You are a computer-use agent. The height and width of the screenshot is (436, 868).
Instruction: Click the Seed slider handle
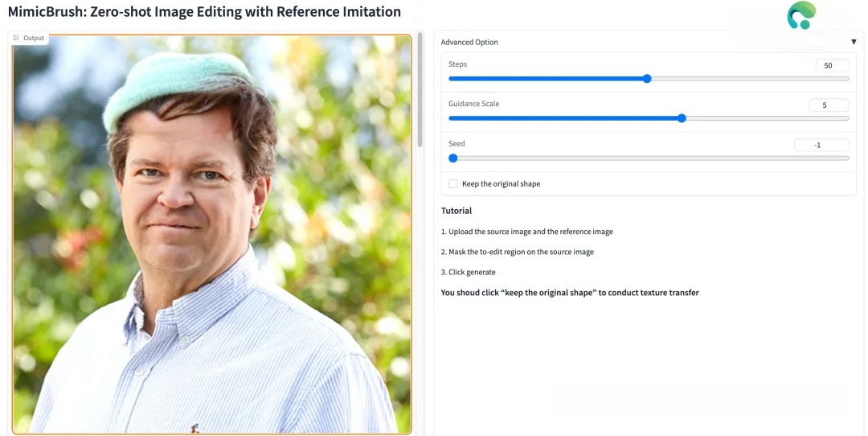coord(452,158)
